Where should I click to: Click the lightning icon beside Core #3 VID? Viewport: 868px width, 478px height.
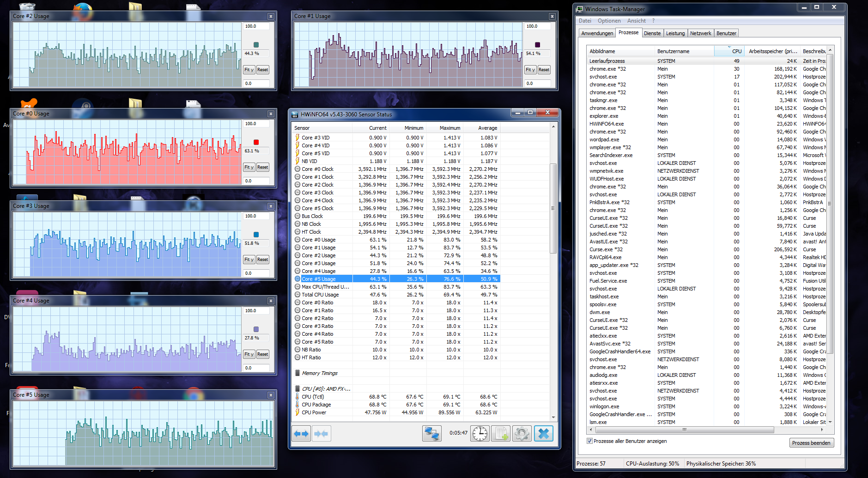pos(297,138)
